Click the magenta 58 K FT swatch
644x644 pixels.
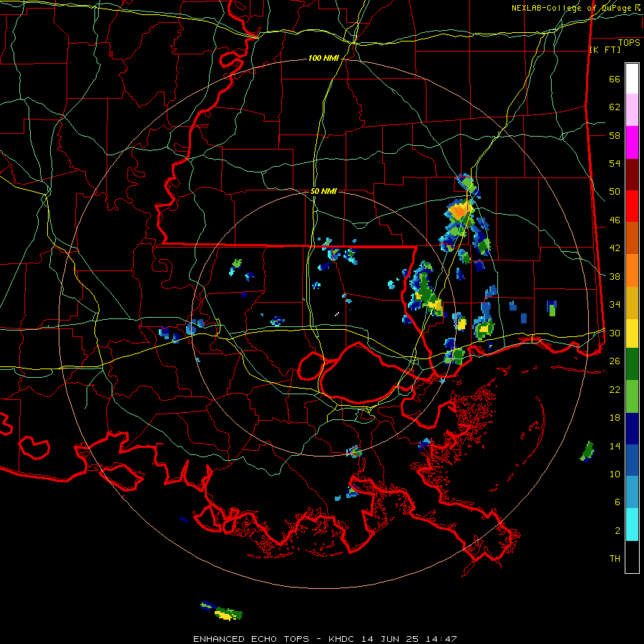(632, 142)
